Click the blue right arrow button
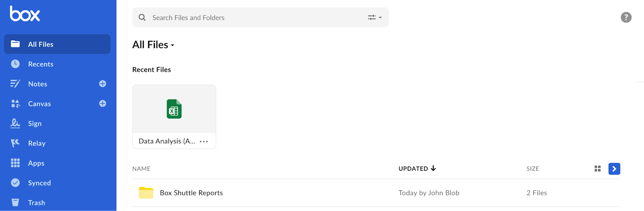 coord(614,169)
